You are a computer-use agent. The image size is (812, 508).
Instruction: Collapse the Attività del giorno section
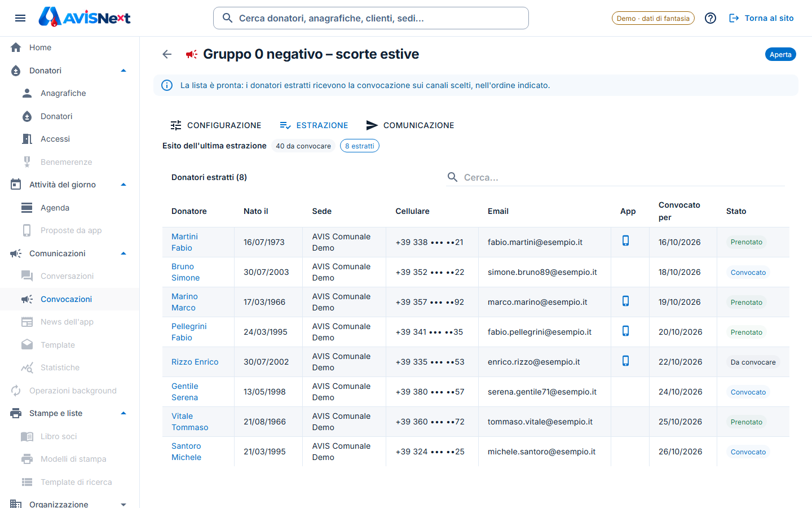(x=123, y=185)
